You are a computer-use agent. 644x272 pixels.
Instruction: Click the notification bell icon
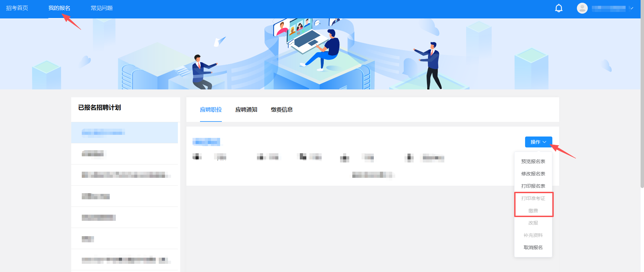tap(559, 8)
